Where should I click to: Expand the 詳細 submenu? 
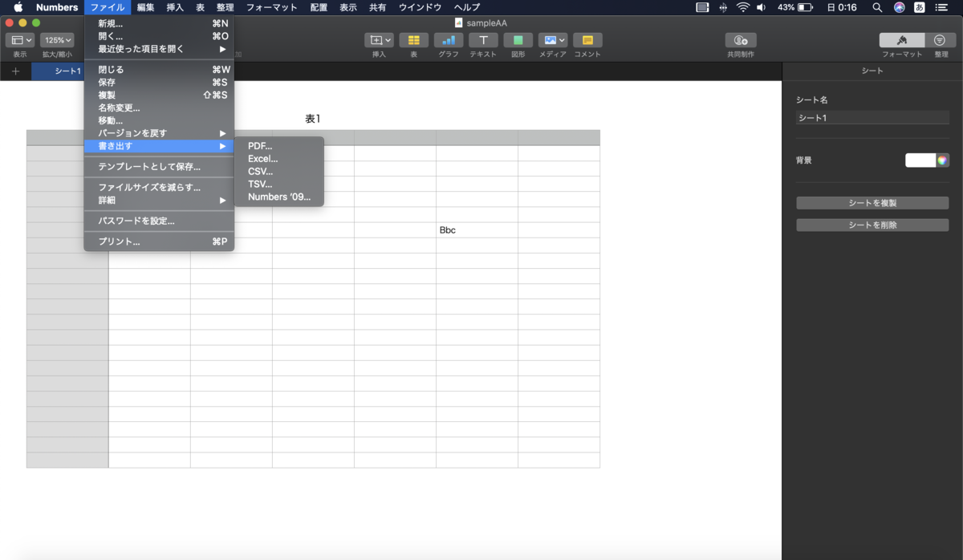tap(159, 200)
